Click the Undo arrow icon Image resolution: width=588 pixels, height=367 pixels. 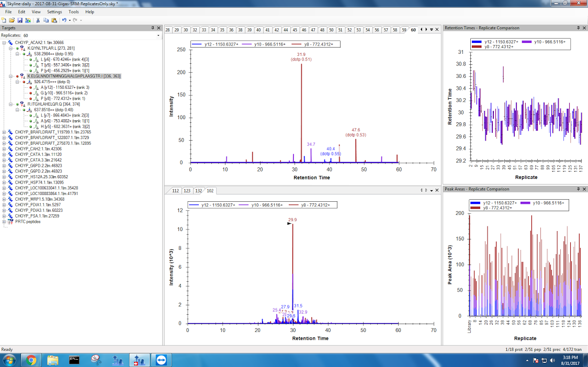coord(64,20)
